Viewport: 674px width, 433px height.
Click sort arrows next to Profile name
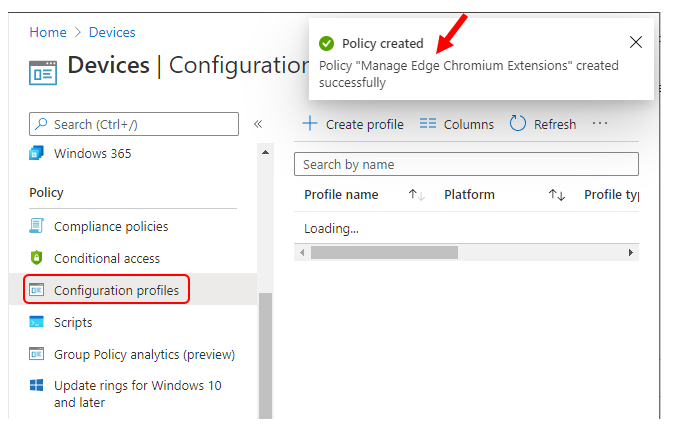(x=417, y=195)
